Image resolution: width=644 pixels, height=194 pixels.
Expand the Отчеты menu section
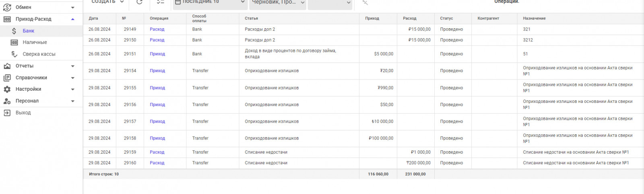tap(73, 66)
